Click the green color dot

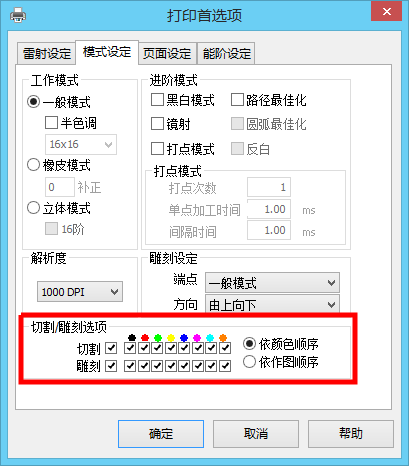coord(158,338)
